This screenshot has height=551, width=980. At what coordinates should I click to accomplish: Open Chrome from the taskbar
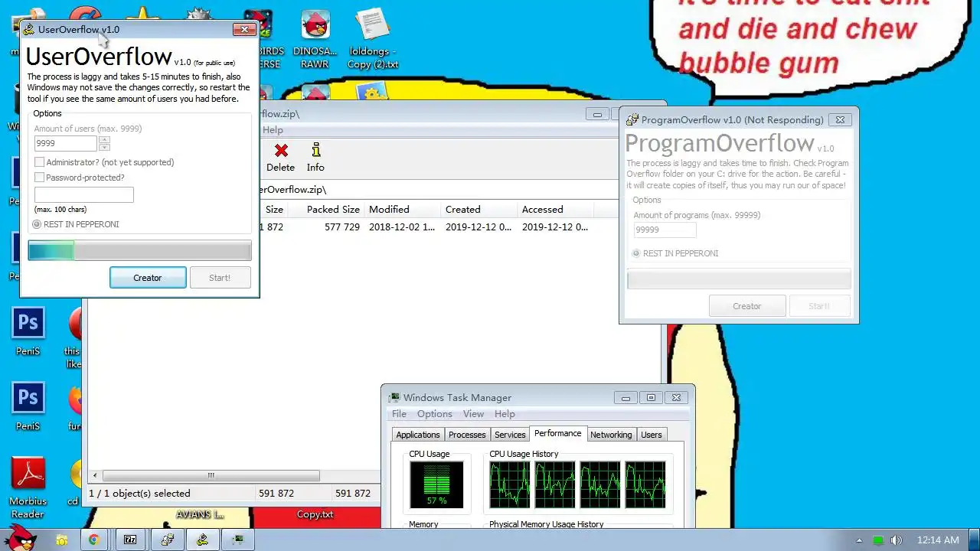[x=93, y=540]
